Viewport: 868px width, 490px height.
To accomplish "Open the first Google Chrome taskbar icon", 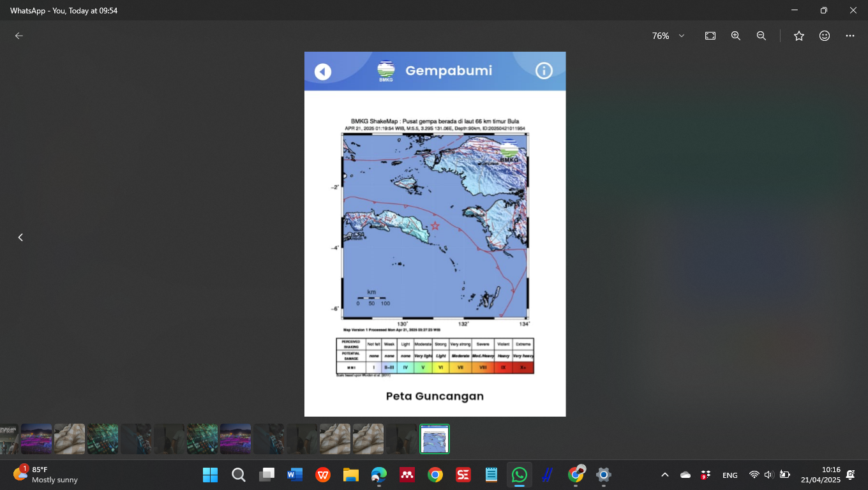I will point(435,475).
